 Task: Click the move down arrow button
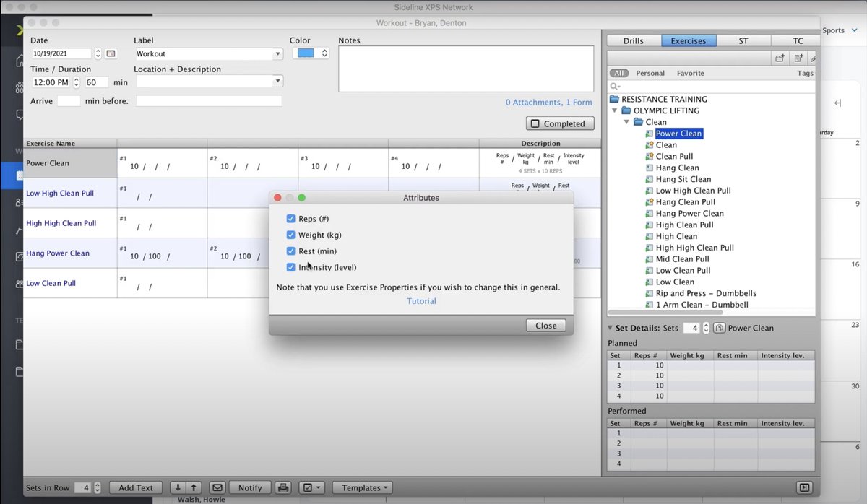click(x=177, y=487)
